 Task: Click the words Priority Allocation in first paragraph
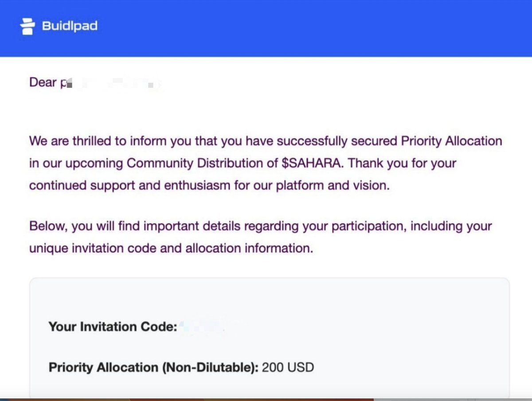(451, 141)
